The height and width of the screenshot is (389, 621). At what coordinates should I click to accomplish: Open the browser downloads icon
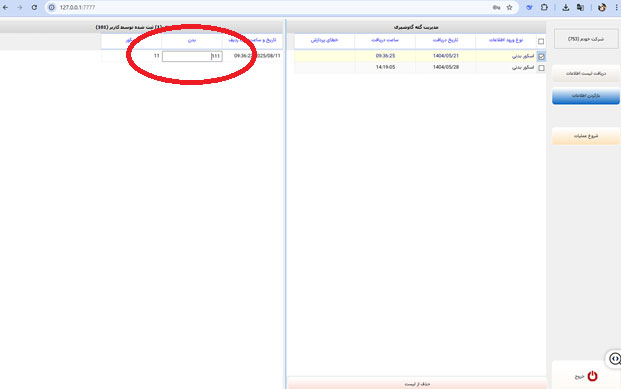[x=566, y=8]
